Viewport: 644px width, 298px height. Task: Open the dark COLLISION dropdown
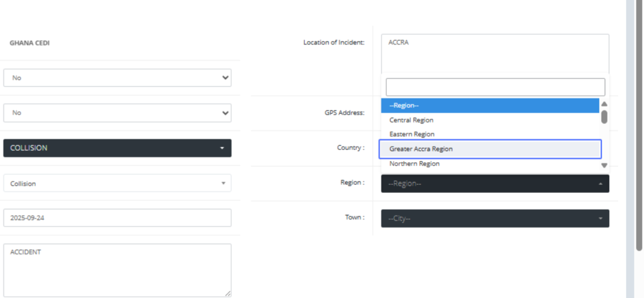point(117,148)
